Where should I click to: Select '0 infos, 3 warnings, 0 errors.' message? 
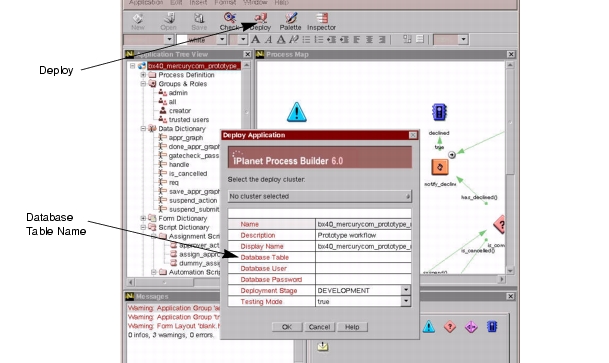coord(171,335)
